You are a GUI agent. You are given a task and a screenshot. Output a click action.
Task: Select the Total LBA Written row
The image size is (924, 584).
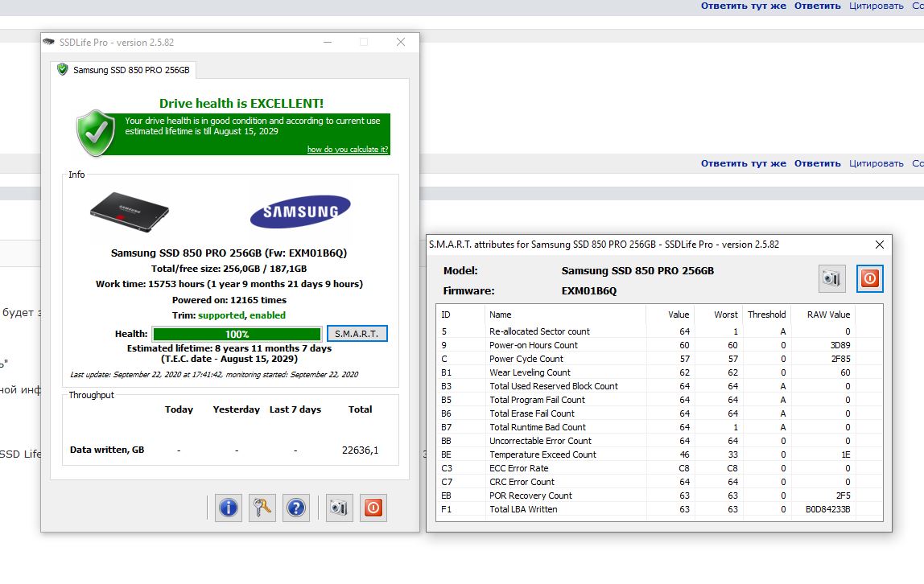pos(659,509)
